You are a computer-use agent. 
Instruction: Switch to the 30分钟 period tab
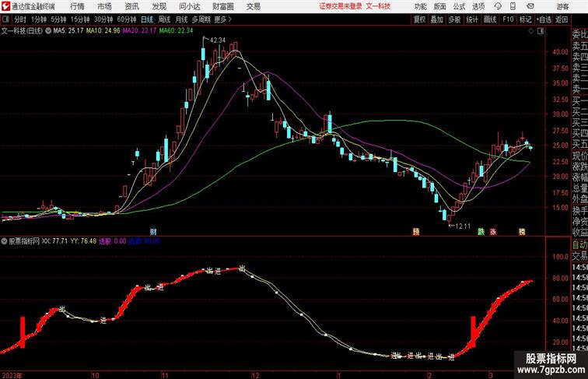pos(103,19)
